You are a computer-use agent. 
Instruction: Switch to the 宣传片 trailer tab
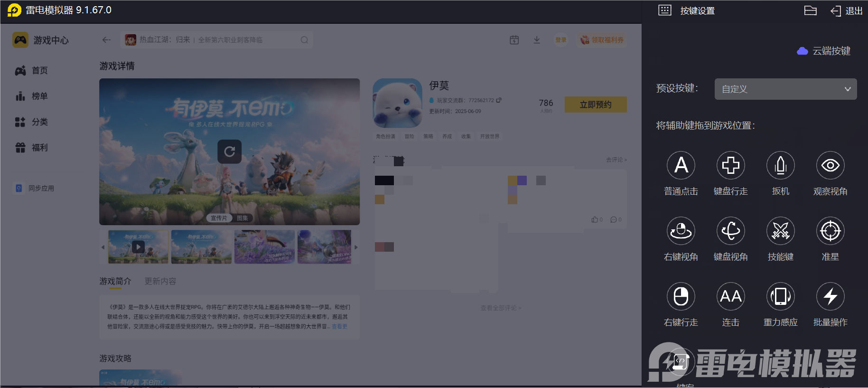click(219, 218)
